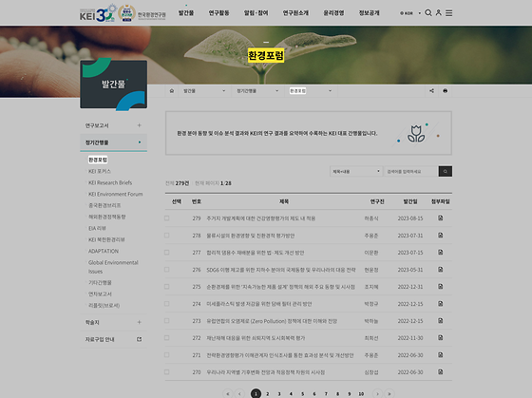This screenshot has height=398, width=532.
Task: Click the search keyword input field
Action: point(410,171)
